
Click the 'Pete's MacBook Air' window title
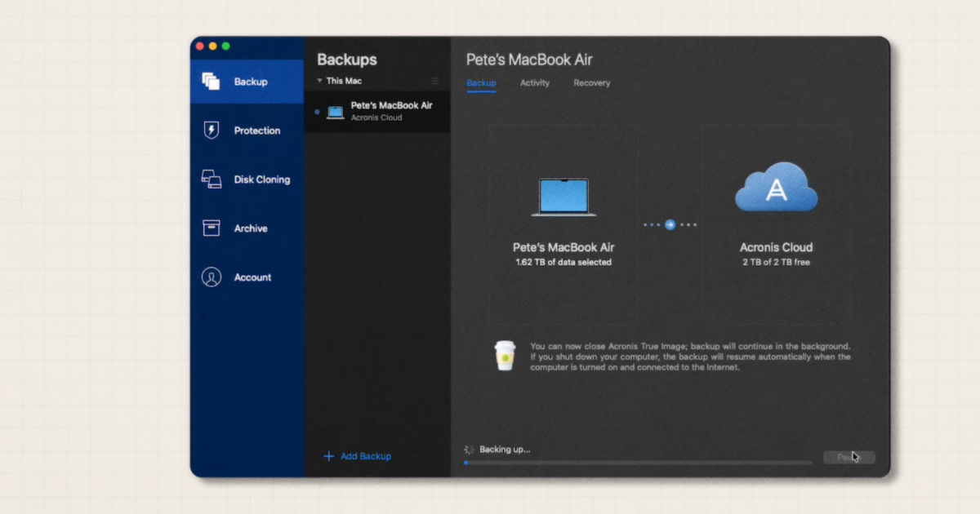pyautogui.click(x=529, y=60)
